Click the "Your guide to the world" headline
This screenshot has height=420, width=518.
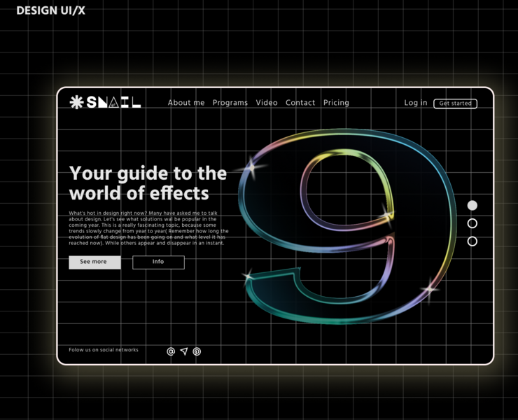pyautogui.click(x=148, y=183)
